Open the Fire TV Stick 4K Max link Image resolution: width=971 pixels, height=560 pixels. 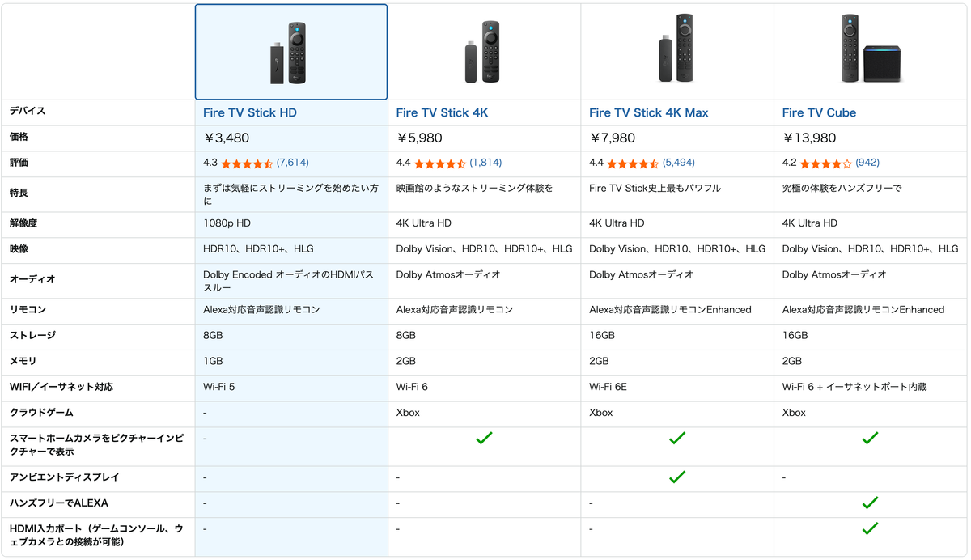point(648,112)
